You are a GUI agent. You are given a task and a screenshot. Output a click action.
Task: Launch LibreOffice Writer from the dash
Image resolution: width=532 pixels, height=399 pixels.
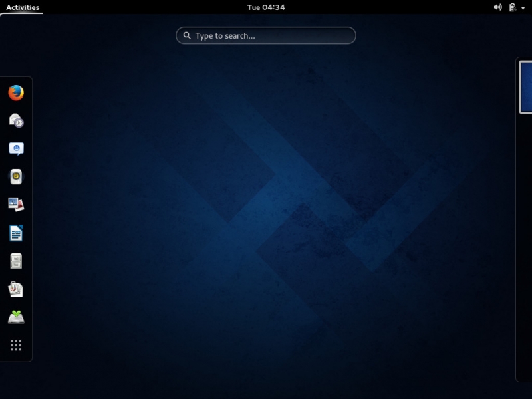click(x=16, y=233)
